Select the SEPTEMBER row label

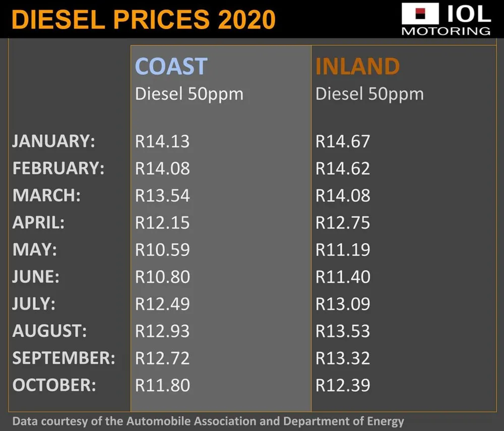coord(64,358)
